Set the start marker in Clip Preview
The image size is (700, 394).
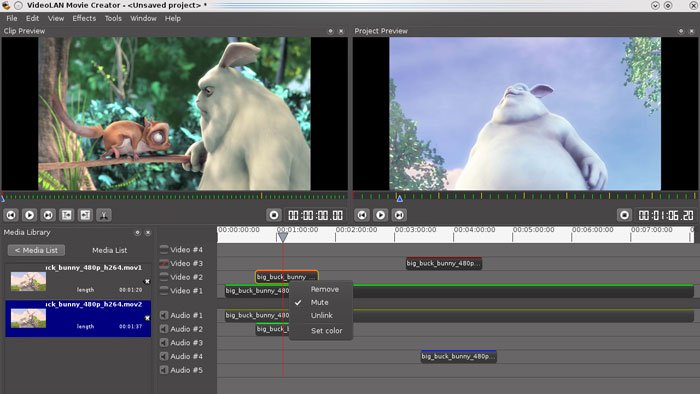(67, 215)
